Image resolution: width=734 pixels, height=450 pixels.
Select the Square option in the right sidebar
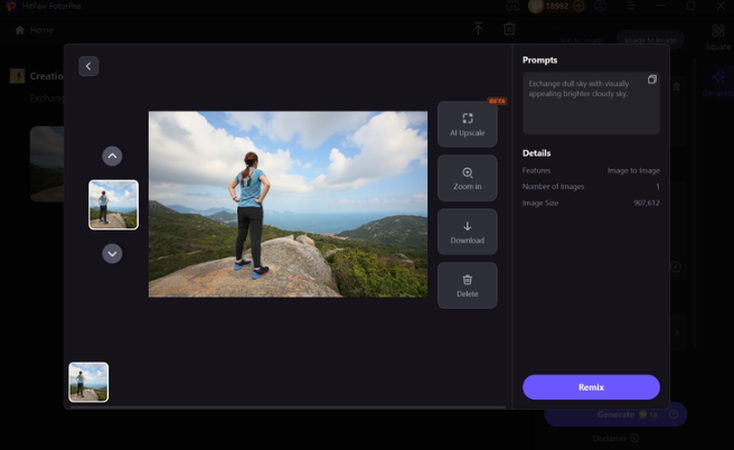click(718, 37)
